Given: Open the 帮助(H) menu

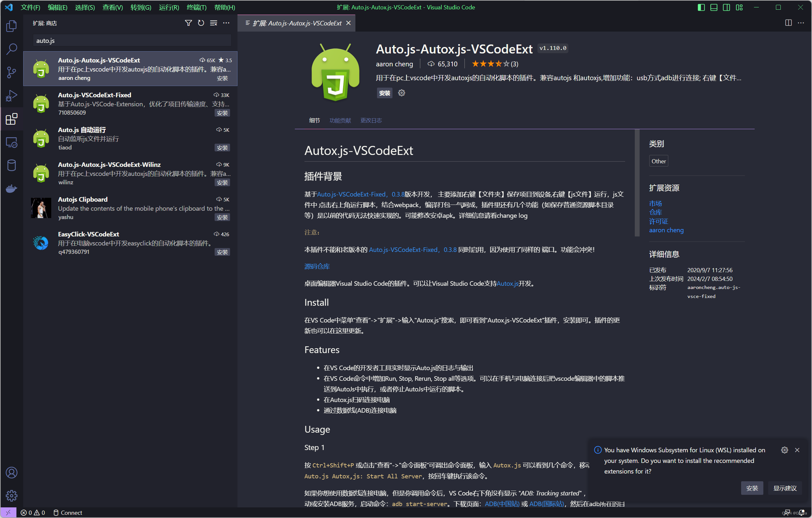Looking at the screenshot, I should click(225, 7).
